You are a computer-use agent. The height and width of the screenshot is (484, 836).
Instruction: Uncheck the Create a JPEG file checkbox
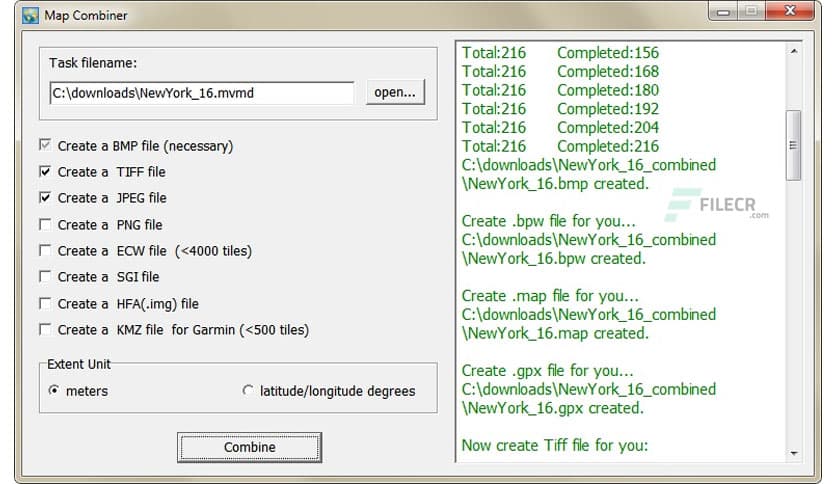tap(45, 198)
